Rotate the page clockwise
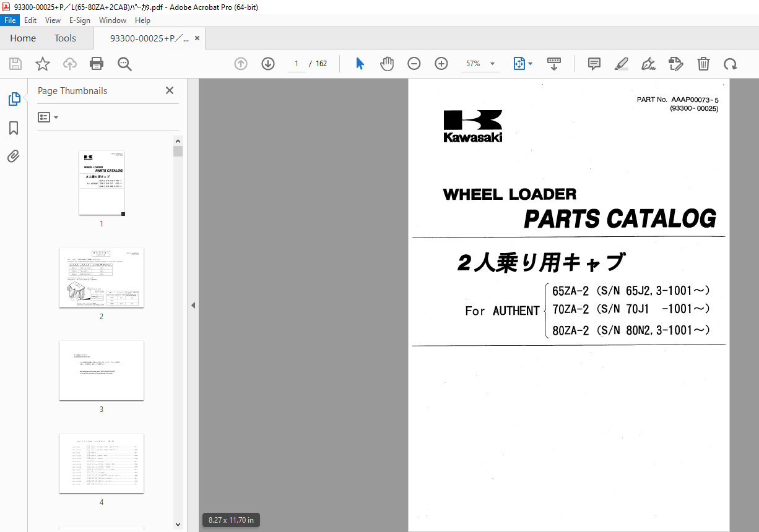759x532 pixels. click(x=731, y=64)
